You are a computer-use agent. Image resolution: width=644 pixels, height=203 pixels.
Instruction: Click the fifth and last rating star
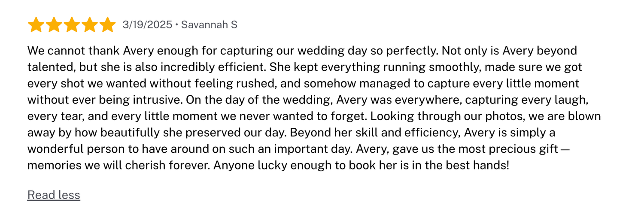point(107,25)
